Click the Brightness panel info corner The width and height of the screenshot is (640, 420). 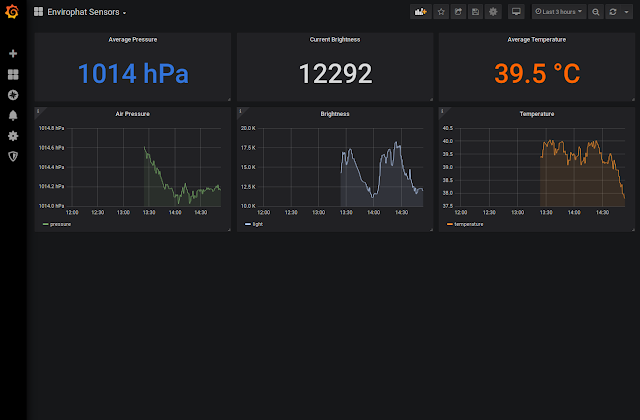(x=240, y=111)
